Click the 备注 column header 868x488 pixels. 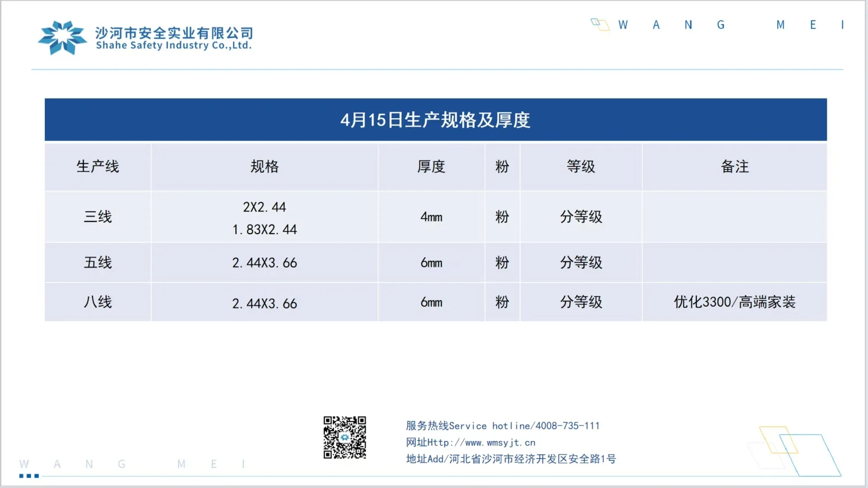pos(735,166)
